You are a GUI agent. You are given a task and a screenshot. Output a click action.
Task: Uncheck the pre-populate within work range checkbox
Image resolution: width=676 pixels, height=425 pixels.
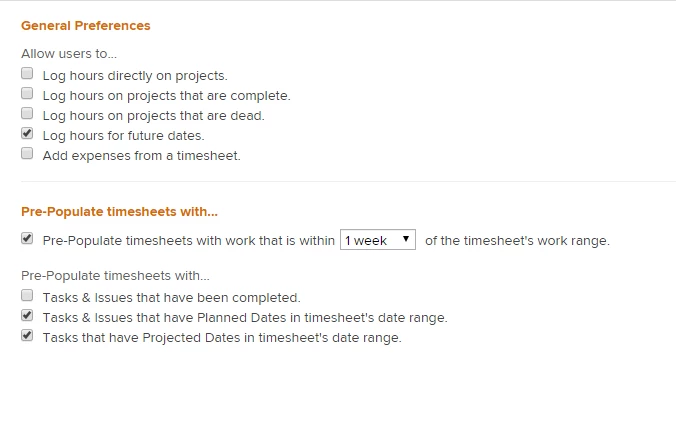27,240
